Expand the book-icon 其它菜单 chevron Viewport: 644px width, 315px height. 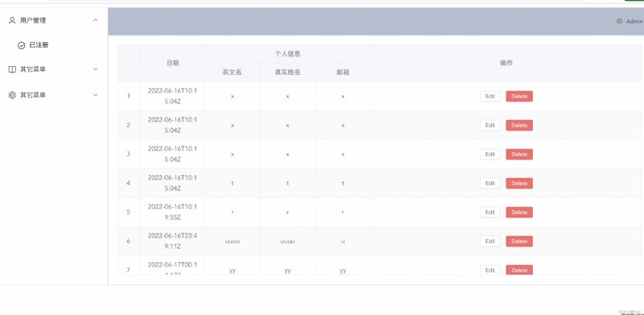(x=95, y=69)
